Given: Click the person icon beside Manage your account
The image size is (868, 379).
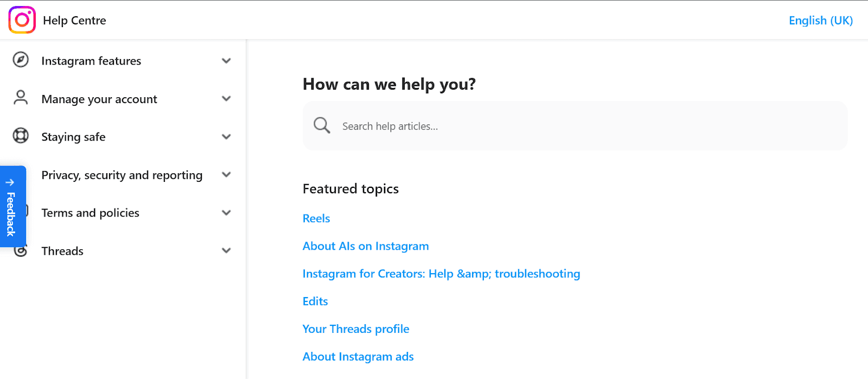Looking at the screenshot, I should (x=21, y=98).
